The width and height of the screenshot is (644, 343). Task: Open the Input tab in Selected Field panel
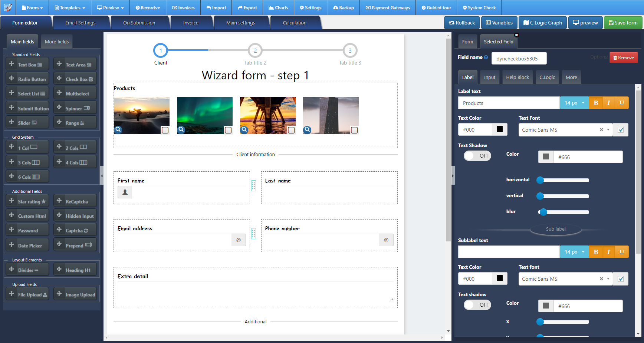click(490, 77)
